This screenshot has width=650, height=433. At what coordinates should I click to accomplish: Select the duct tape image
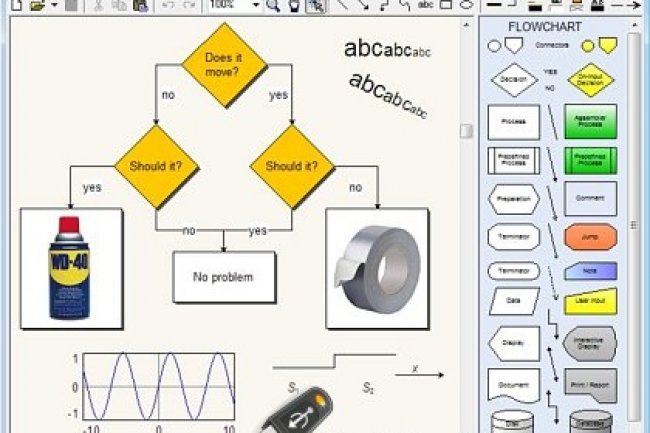click(x=376, y=267)
